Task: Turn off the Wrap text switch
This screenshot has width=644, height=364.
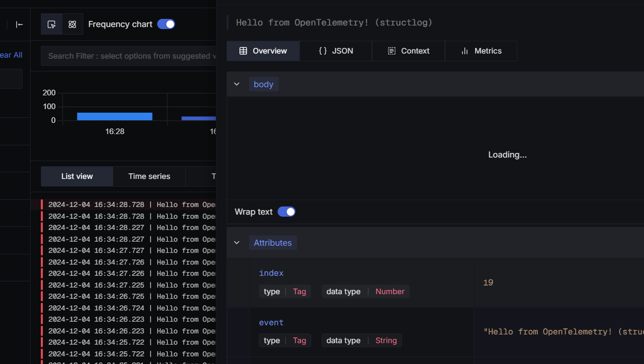Action: [x=286, y=212]
